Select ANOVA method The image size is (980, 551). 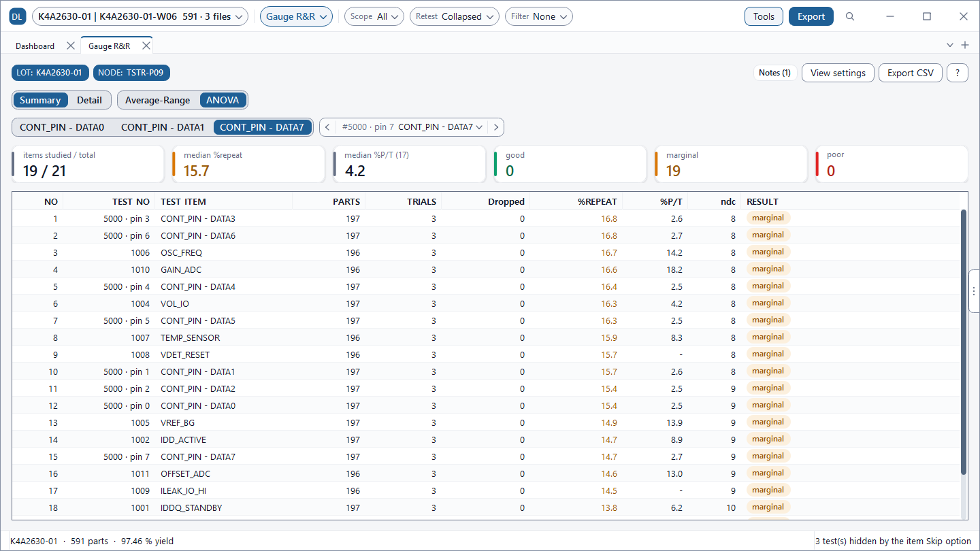(223, 100)
